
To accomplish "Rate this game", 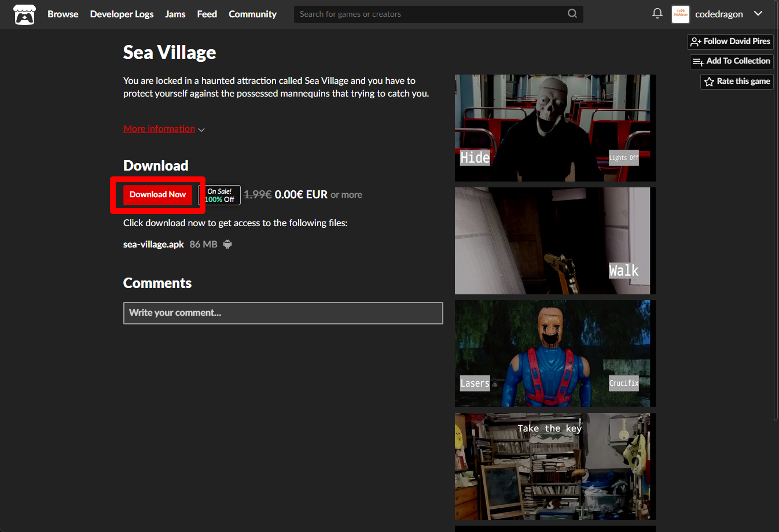I will pos(737,82).
